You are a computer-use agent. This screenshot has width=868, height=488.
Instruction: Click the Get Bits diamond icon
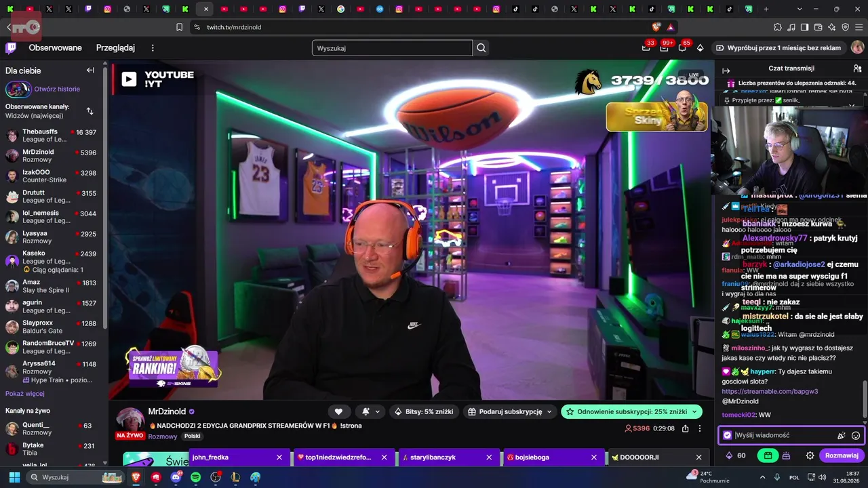pos(700,48)
